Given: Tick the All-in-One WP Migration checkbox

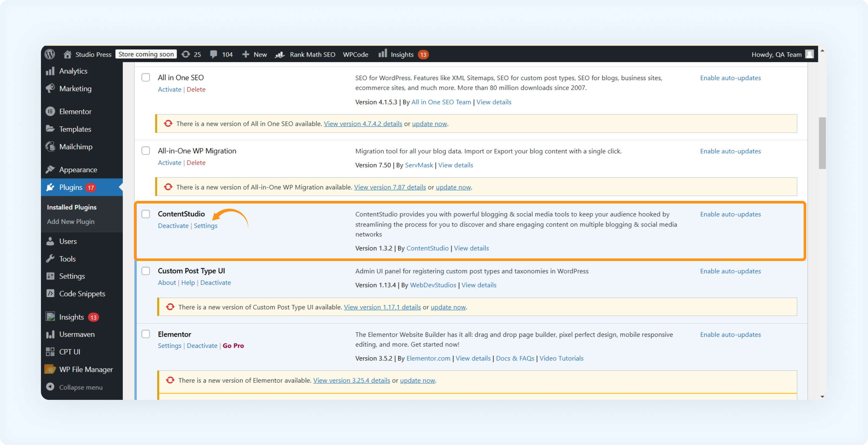Looking at the screenshot, I should coord(146,151).
